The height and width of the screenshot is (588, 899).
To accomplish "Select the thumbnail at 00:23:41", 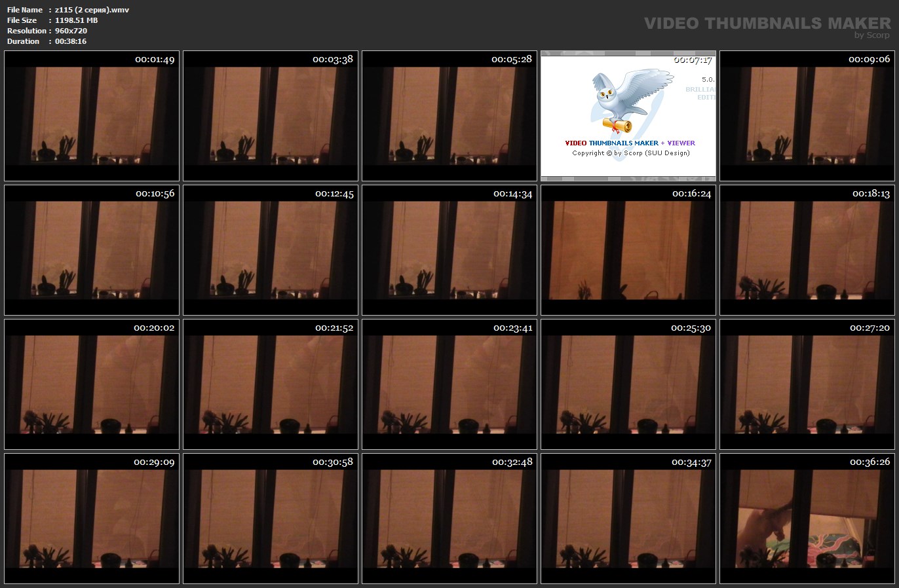I will coord(449,384).
